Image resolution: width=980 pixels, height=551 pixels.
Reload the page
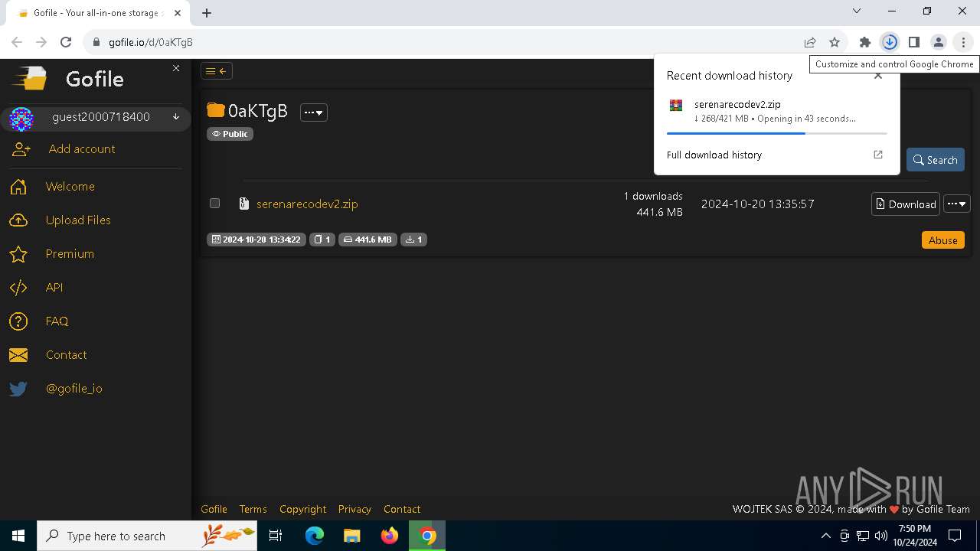coord(66,42)
